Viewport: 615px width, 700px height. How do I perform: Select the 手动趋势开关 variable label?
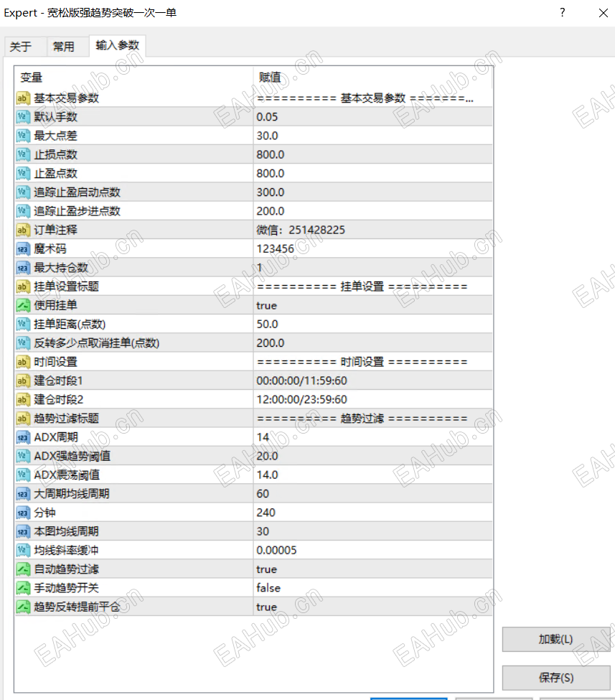[66, 588]
